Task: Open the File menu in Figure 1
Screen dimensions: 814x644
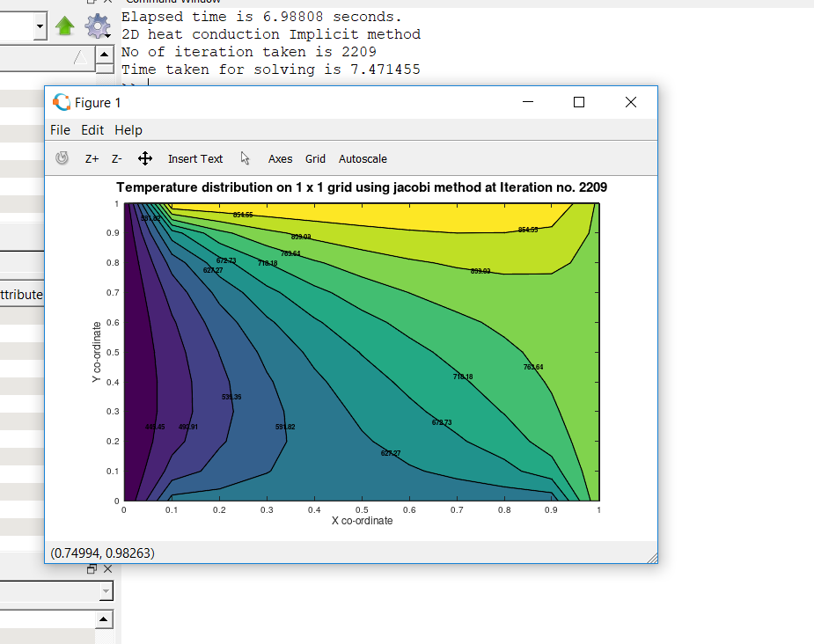Action: [60, 130]
